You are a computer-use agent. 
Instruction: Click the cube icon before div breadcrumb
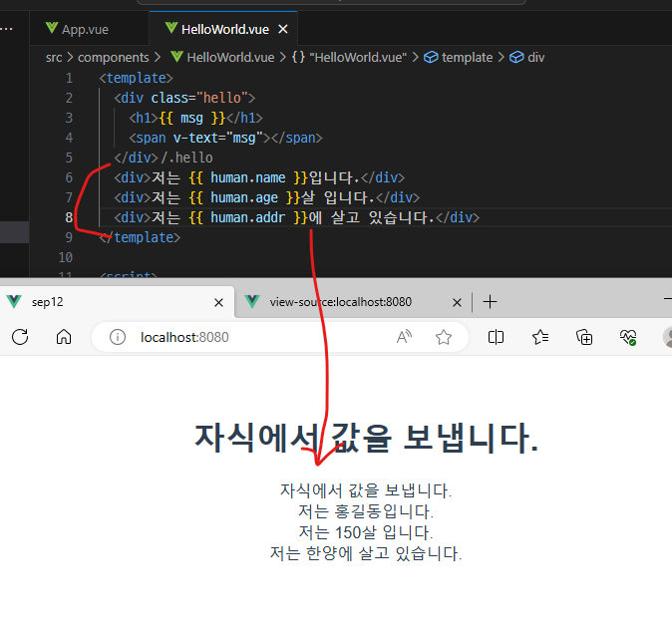(516, 57)
